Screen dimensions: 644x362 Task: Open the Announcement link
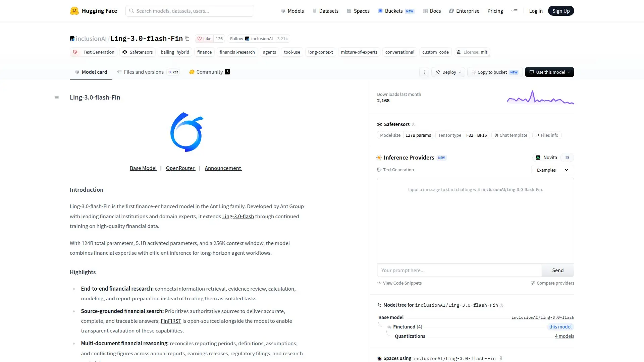pyautogui.click(x=223, y=168)
